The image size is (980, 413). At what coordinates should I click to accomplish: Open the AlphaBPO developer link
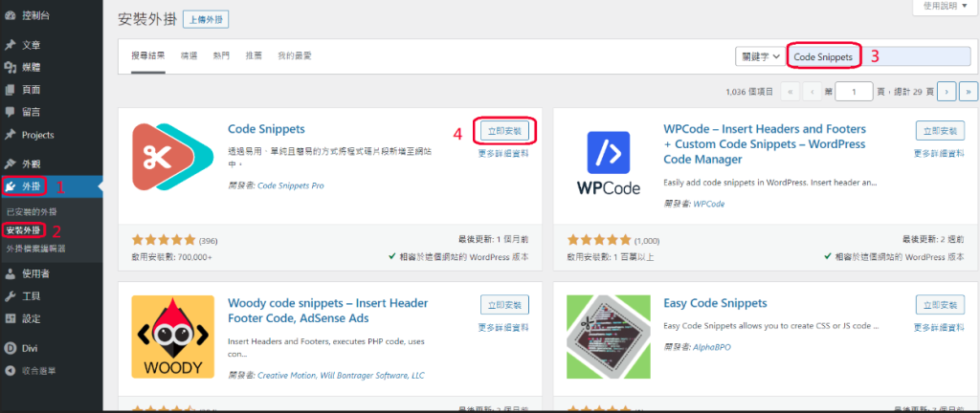[x=711, y=347]
